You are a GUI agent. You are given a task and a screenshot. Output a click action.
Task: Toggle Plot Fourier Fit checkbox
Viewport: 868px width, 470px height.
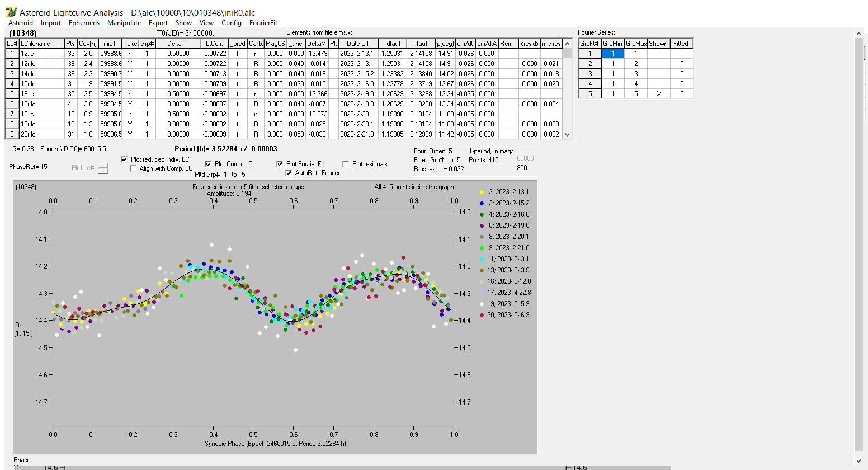tap(280, 164)
